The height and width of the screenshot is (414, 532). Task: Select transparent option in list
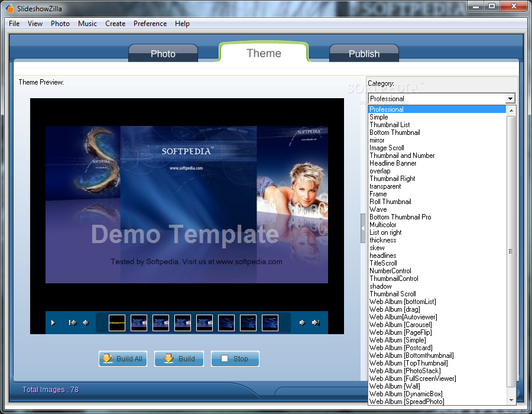437,186
